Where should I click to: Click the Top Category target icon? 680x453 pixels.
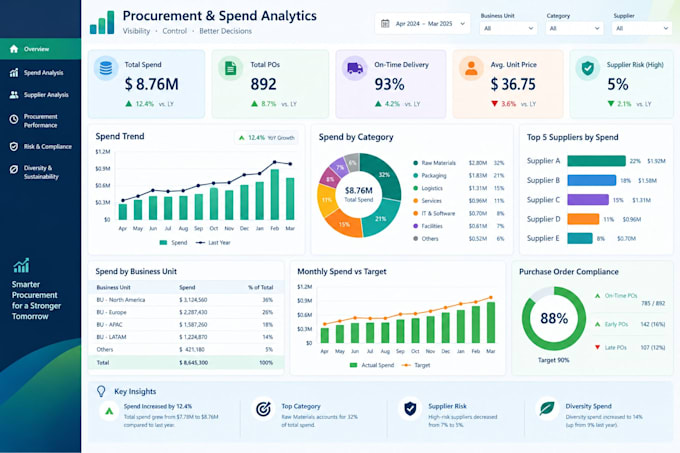point(263,408)
